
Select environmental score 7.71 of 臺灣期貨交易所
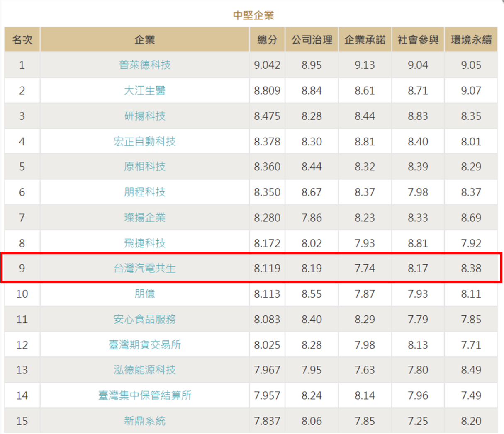point(471,345)
